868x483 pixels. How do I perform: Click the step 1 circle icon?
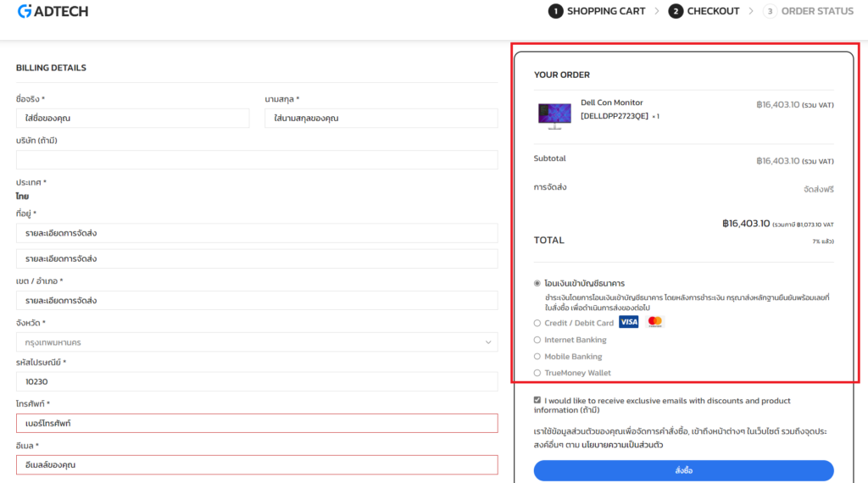pos(555,11)
